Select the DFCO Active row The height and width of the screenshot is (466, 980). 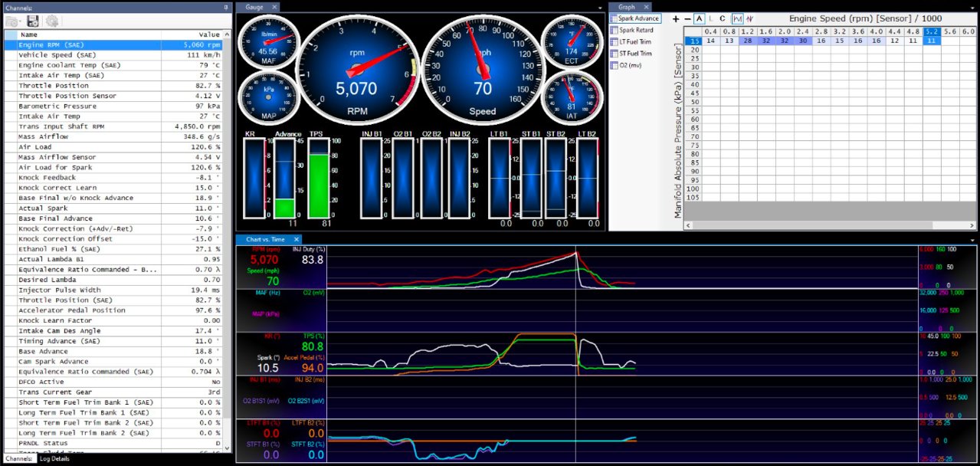(113, 382)
